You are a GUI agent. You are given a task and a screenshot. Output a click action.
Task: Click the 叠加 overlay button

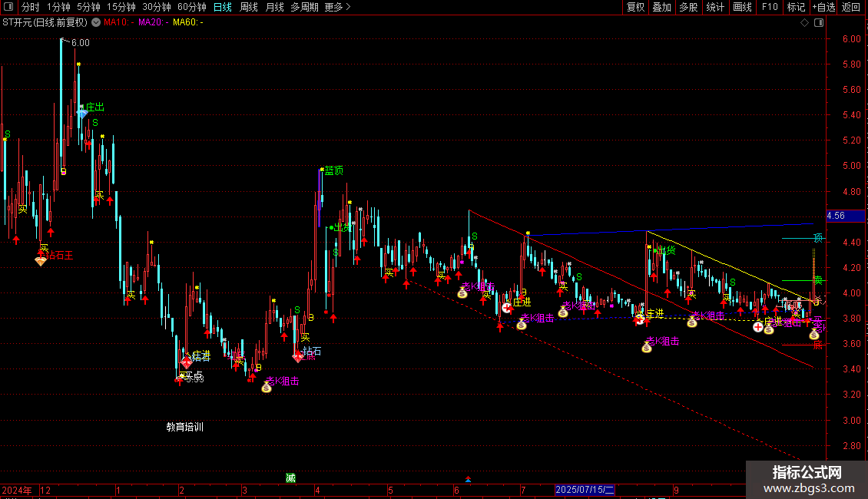click(661, 7)
